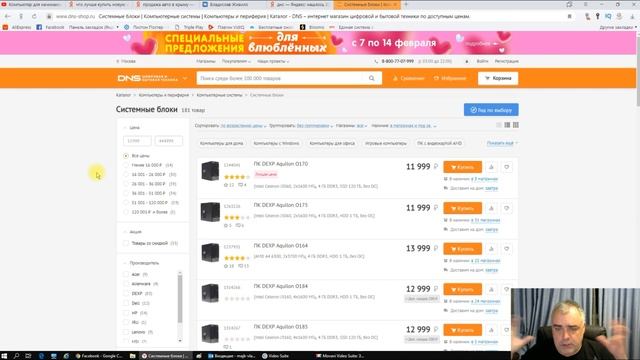Select price range 26 001 - 36 000

click(126, 184)
